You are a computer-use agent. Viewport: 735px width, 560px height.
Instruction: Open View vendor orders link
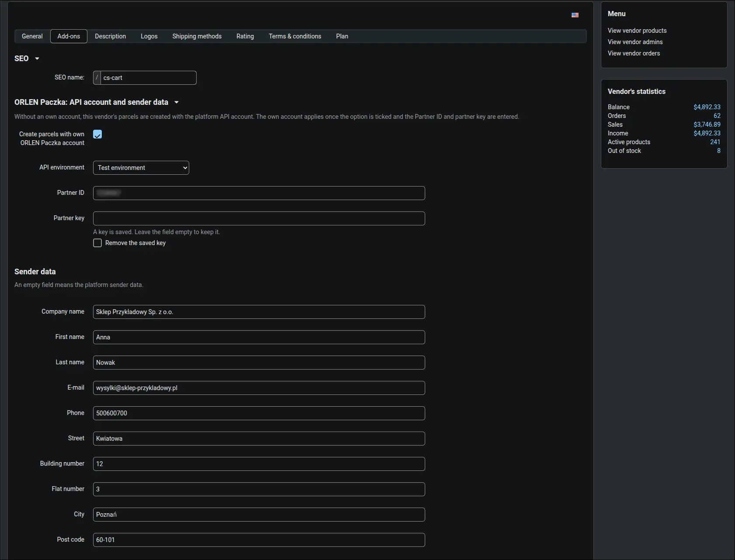[634, 53]
